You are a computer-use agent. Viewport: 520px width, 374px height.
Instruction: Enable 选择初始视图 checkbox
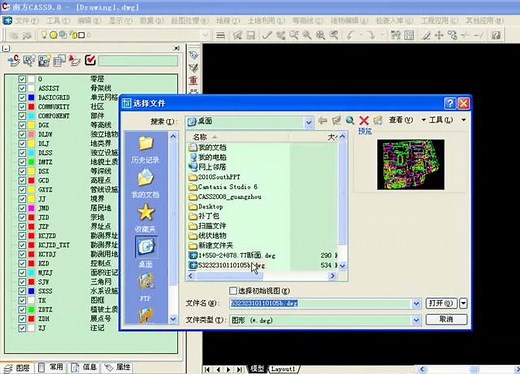point(233,291)
